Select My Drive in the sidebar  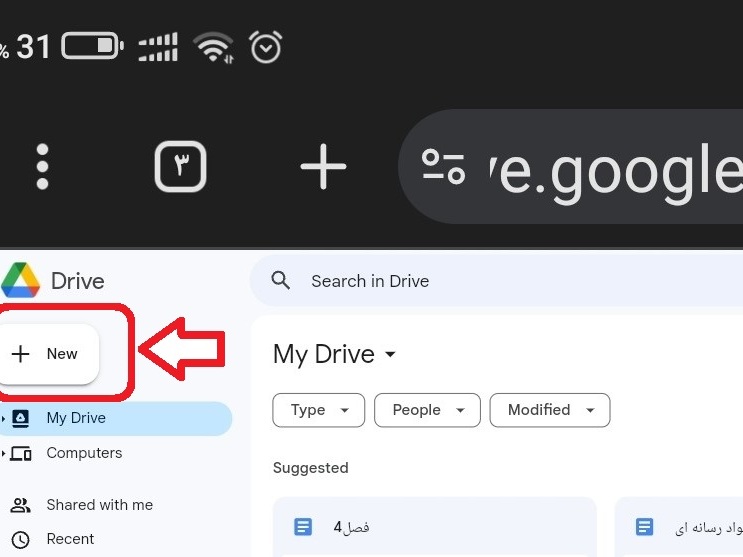[116, 418]
